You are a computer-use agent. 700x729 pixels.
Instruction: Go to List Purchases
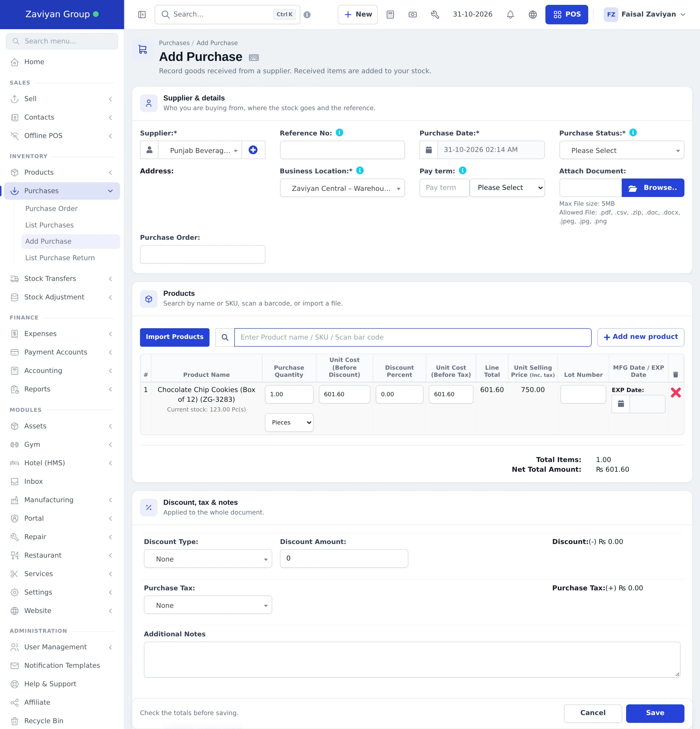pos(50,225)
